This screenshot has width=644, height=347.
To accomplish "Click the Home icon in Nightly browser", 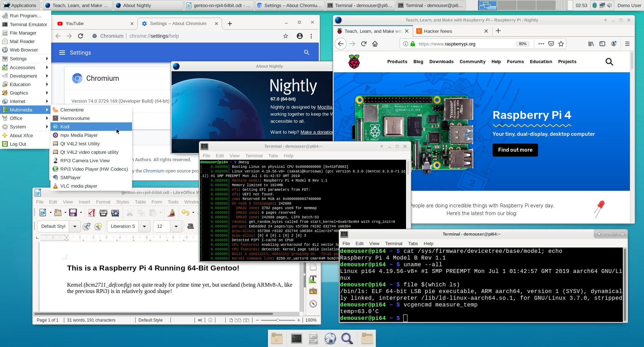I will click(375, 44).
